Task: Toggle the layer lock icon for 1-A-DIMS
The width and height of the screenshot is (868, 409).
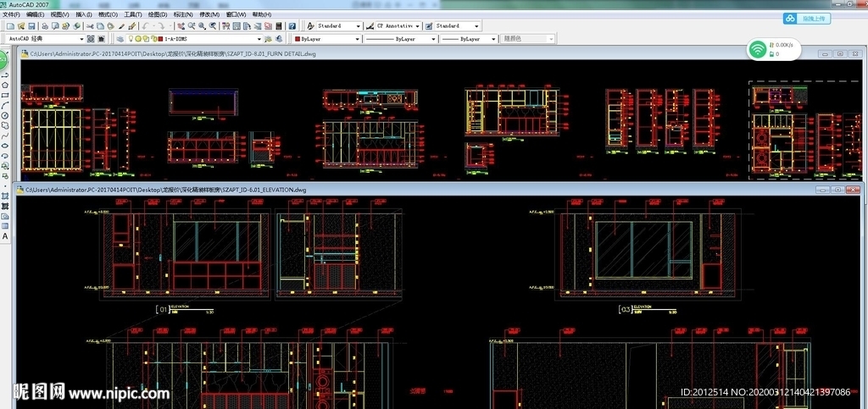Action: pos(148,39)
